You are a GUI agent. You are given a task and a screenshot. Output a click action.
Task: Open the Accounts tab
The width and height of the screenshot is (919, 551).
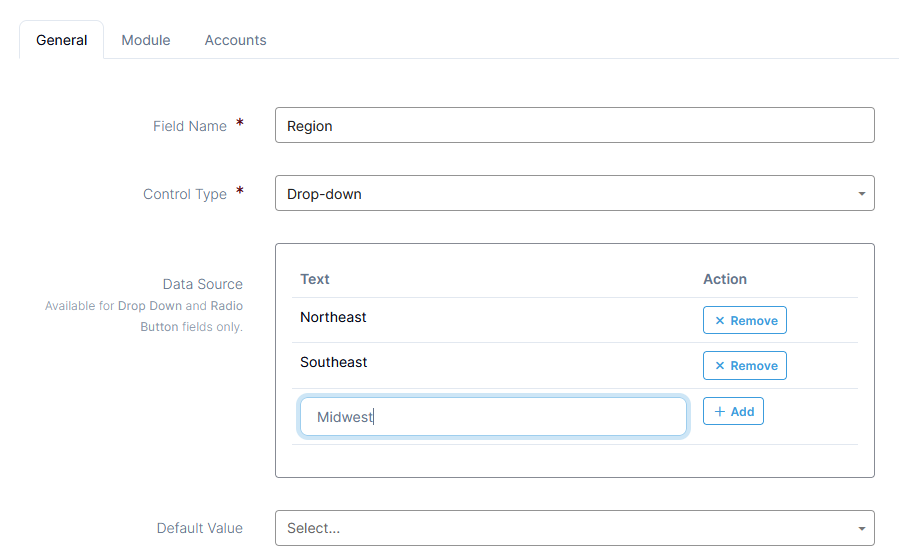click(x=236, y=40)
